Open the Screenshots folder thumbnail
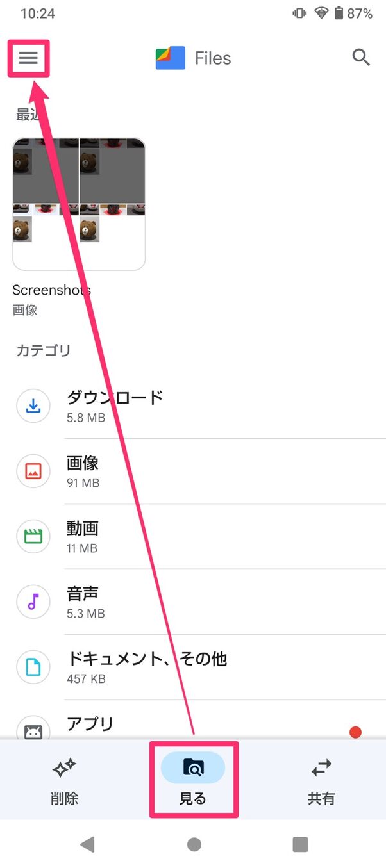Viewport: 386px width, 868px height. [79, 202]
